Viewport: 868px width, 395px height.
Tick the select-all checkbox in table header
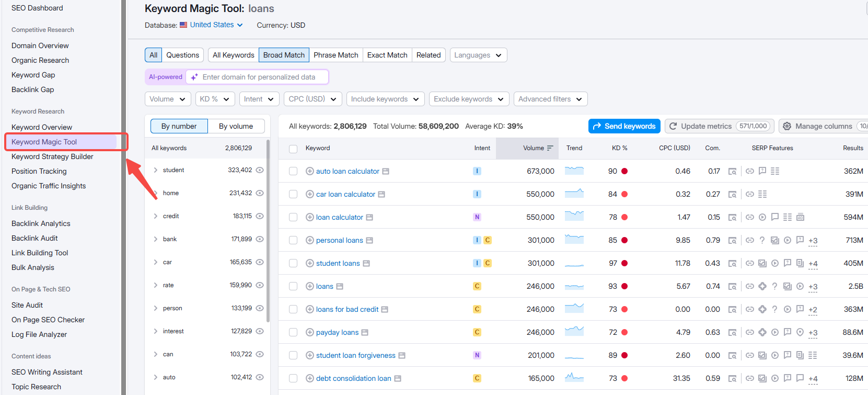[293, 149]
